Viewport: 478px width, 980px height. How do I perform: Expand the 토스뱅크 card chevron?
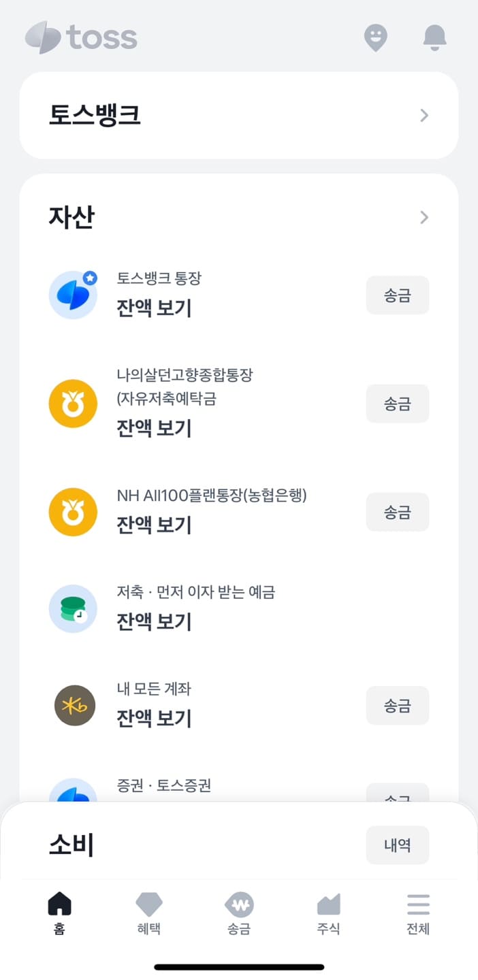click(x=424, y=115)
